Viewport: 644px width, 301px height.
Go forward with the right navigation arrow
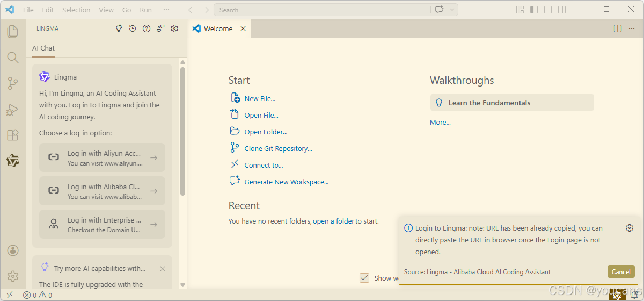[206, 10]
